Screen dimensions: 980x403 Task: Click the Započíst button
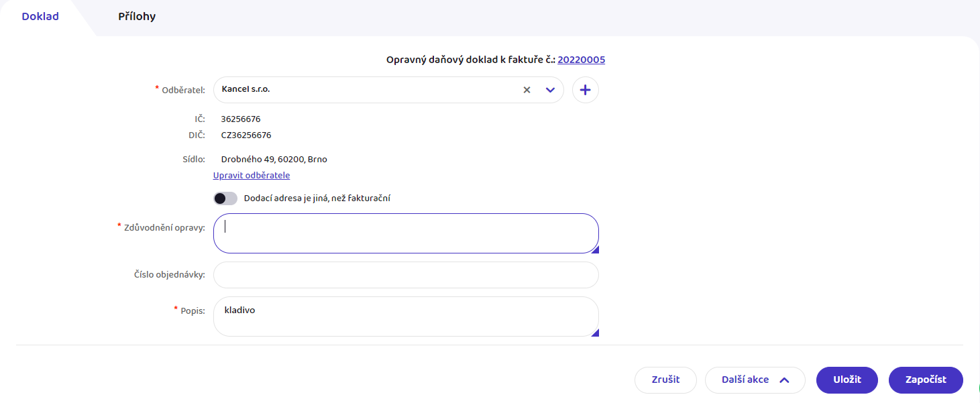[926, 380]
